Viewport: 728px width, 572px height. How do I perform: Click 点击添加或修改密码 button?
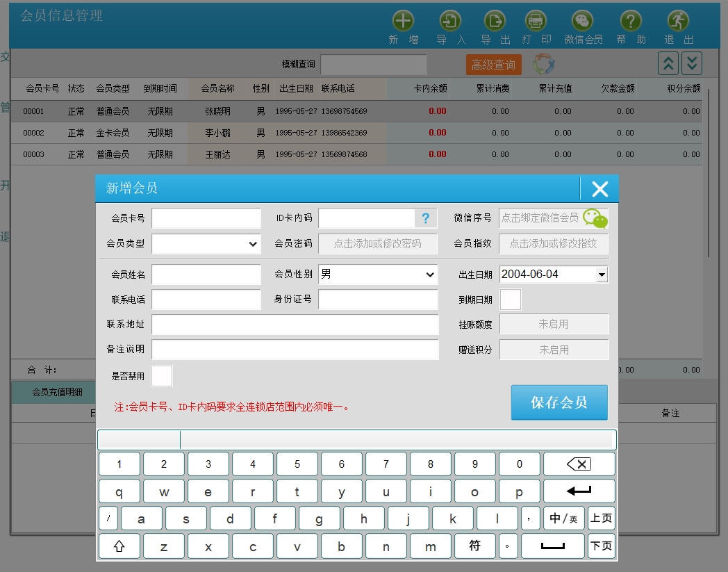coord(378,244)
